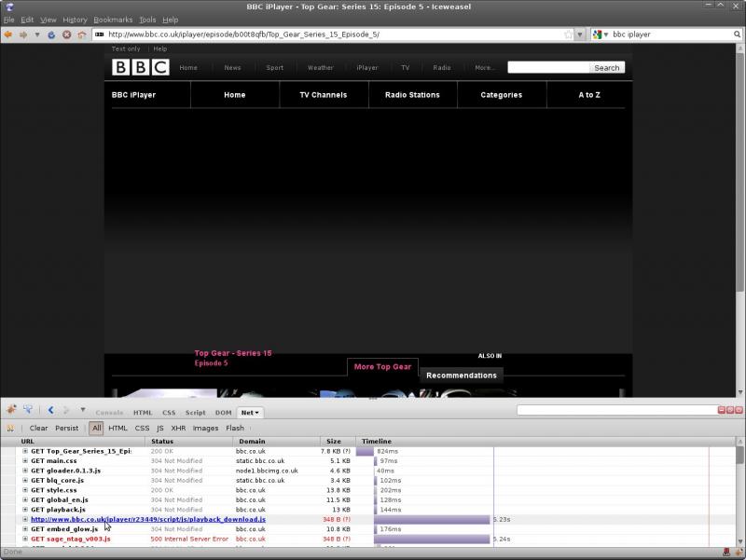This screenshot has height=560, width=746.
Task: Open the Net tab dropdown menu
Action: (x=250, y=412)
